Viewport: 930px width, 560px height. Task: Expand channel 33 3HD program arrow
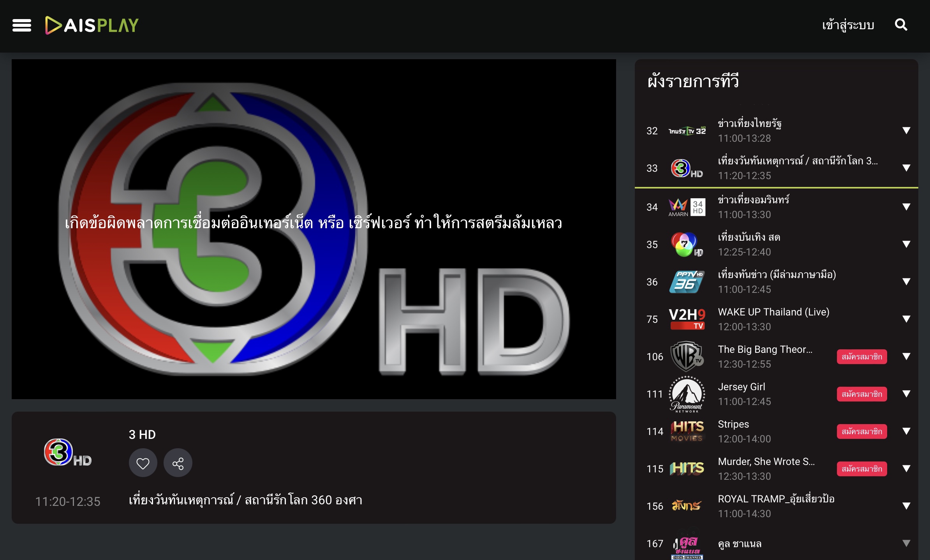pyautogui.click(x=906, y=168)
